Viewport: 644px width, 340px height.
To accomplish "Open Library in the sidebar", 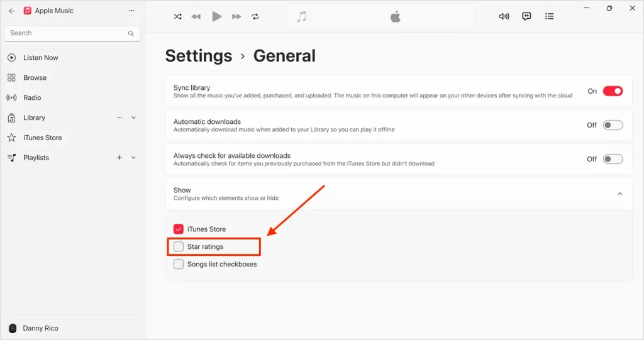I will (x=34, y=118).
